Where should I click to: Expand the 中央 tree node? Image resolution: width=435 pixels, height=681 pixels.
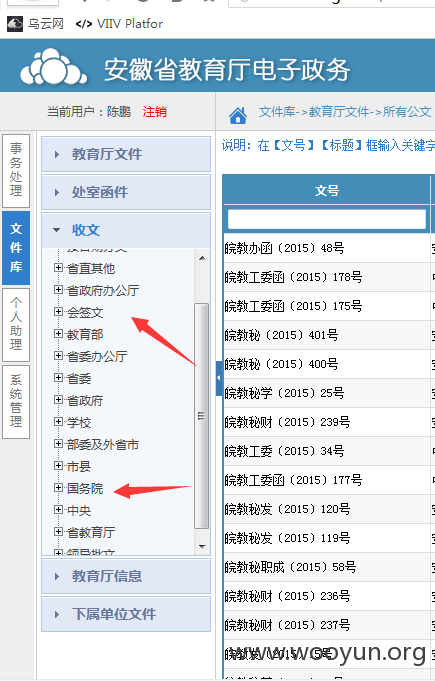tap(58, 510)
